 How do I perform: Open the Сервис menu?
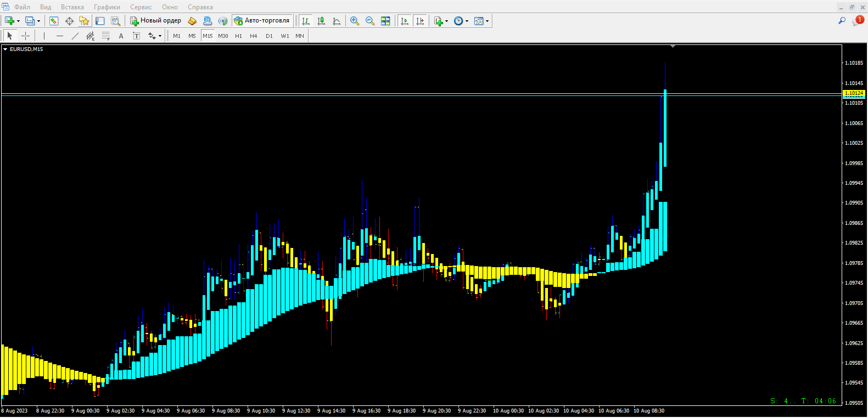[x=141, y=7]
